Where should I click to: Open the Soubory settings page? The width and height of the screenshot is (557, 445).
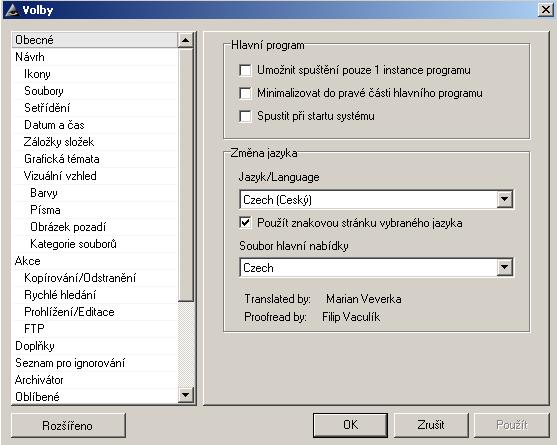pos(94,91)
